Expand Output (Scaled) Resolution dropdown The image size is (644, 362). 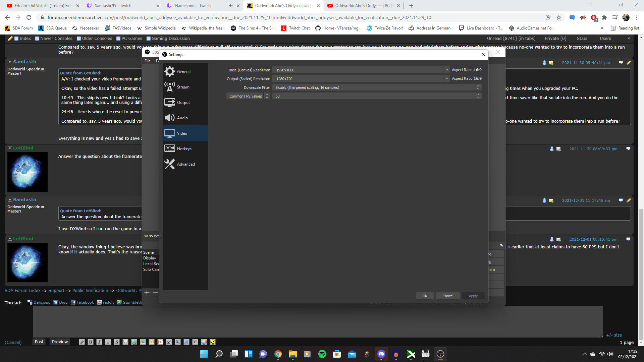(x=446, y=79)
